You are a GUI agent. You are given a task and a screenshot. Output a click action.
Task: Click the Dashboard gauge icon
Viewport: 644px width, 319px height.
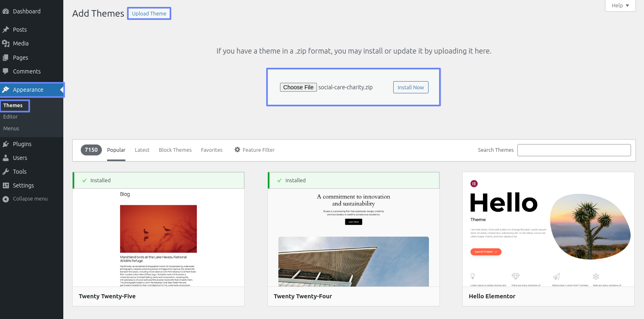coord(6,11)
